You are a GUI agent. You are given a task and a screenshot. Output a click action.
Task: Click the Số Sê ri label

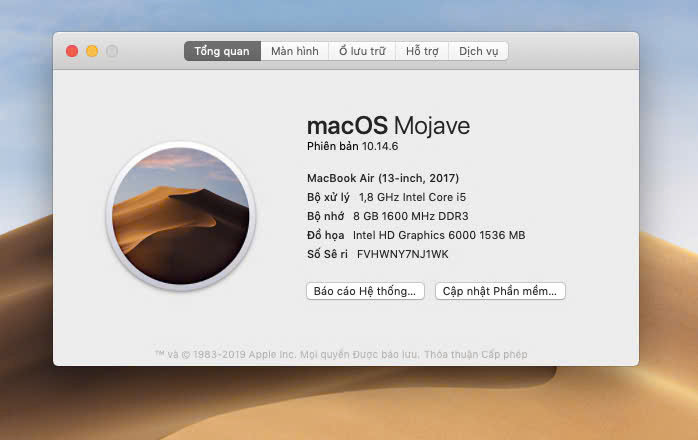point(327,254)
